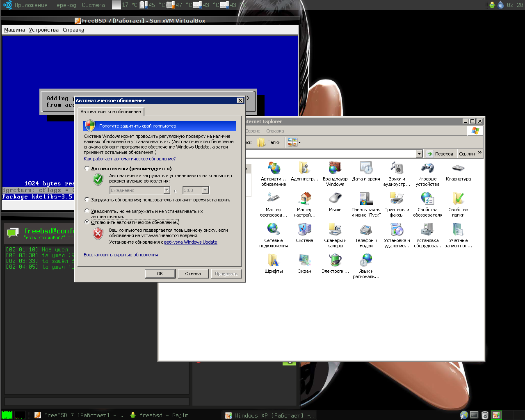This screenshot has width=525, height=420.
Task: Expand the Ссылки toolbar chevron
Action: click(x=480, y=153)
